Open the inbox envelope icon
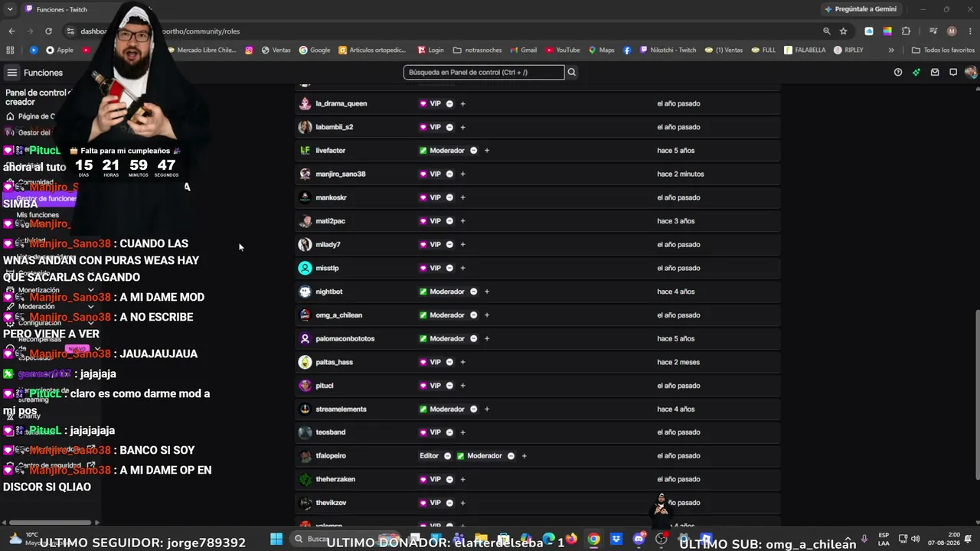The width and height of the screenshot is (980, 551). pos(935,73)
